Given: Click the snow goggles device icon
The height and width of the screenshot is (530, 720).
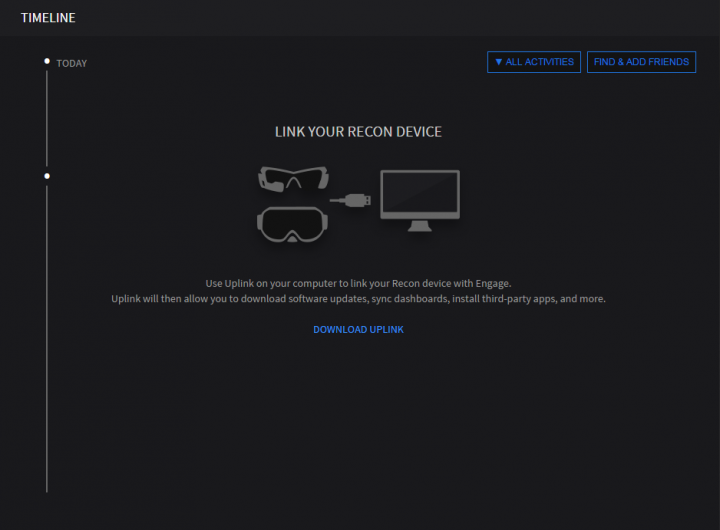Looking at the screenshot, I should (x=292, y=224).
